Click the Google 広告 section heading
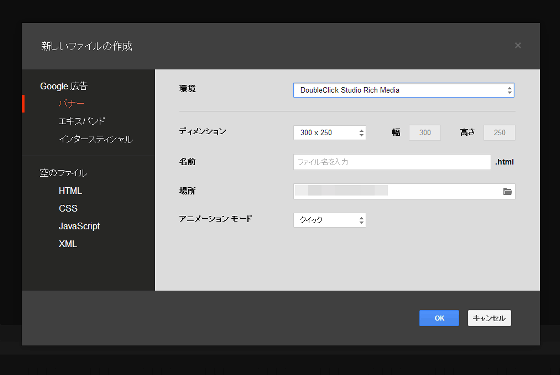The width and height of the screenshot is (560, 375). (x=64, y=86)
